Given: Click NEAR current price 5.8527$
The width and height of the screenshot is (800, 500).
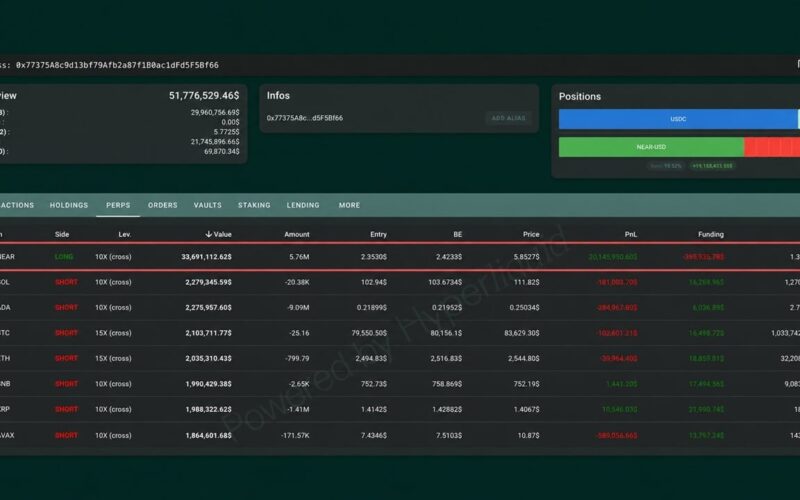Looking at the screenshot, I should [526, 257].
